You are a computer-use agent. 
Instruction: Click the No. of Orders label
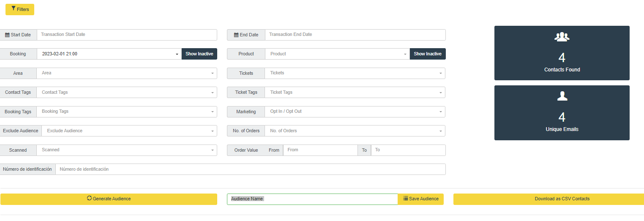[246, 131]
